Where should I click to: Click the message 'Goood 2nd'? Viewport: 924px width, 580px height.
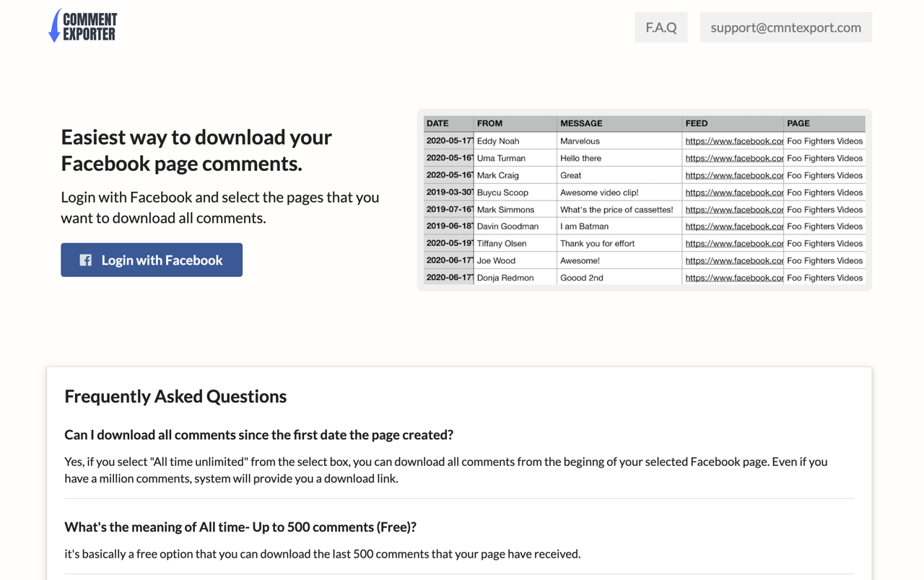pyautogui.click(x=581, y=278)
